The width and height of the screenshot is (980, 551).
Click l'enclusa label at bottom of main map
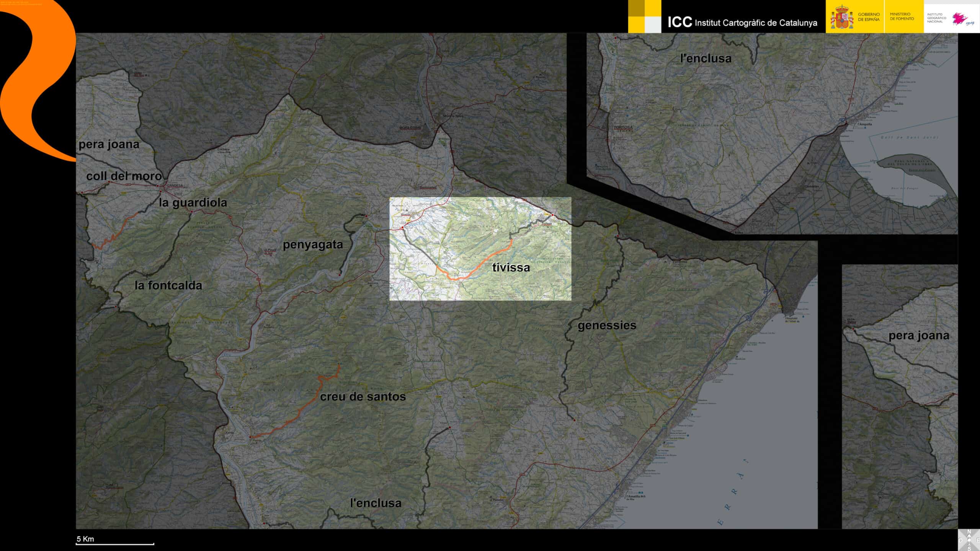point(376,503)
